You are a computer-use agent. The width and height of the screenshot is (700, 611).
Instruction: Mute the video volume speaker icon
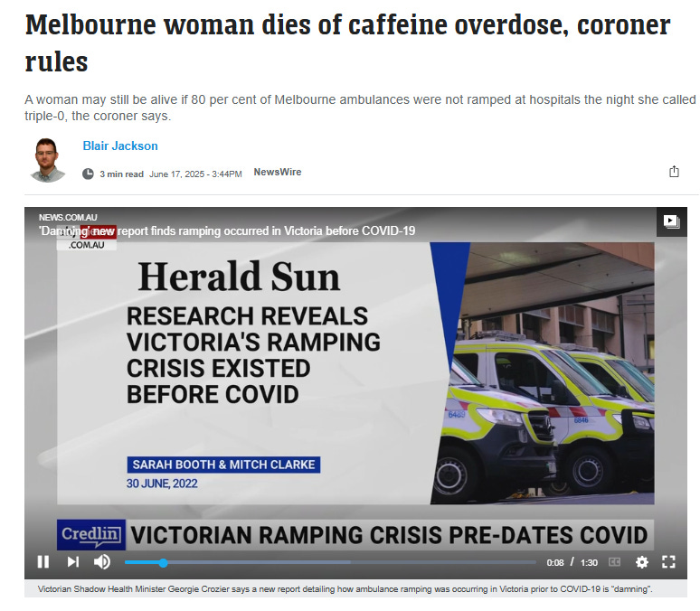pos(102,562)
